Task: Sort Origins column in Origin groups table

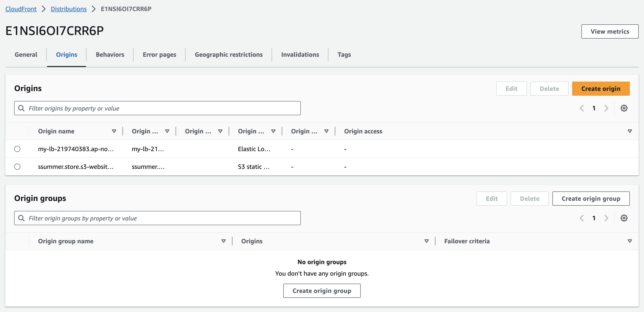Action: coord(427,241)
